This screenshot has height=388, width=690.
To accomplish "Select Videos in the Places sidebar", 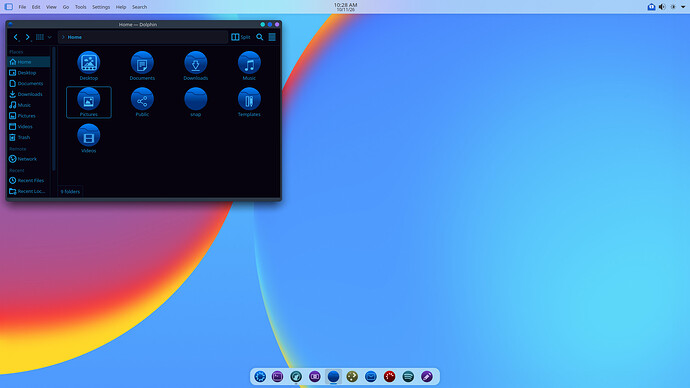I will click(29, 127).
